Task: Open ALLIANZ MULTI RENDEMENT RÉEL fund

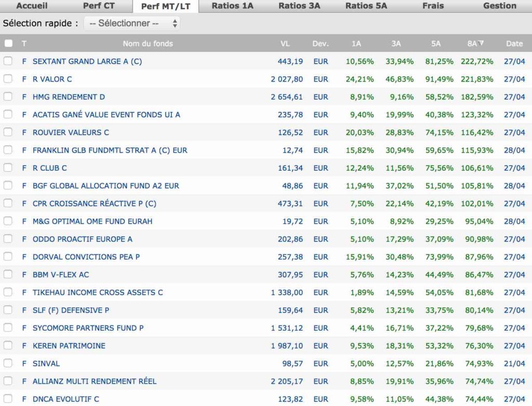Action: tap(95, 381)
